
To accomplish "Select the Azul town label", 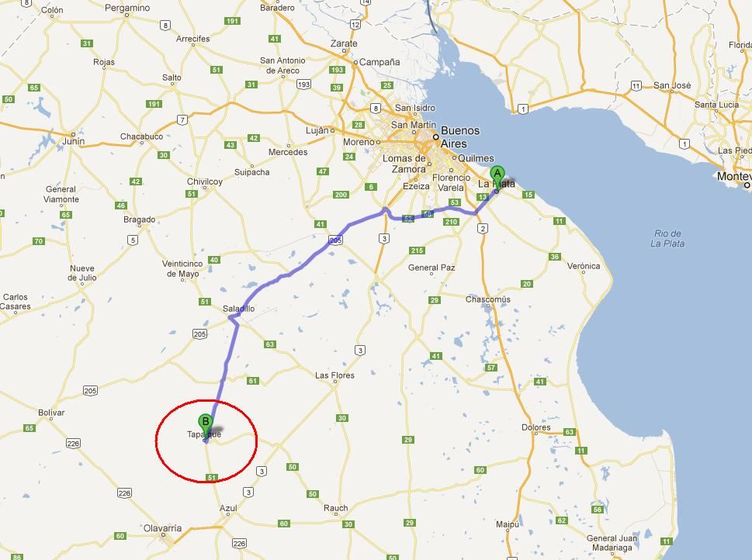I will (x=228, y=508).
